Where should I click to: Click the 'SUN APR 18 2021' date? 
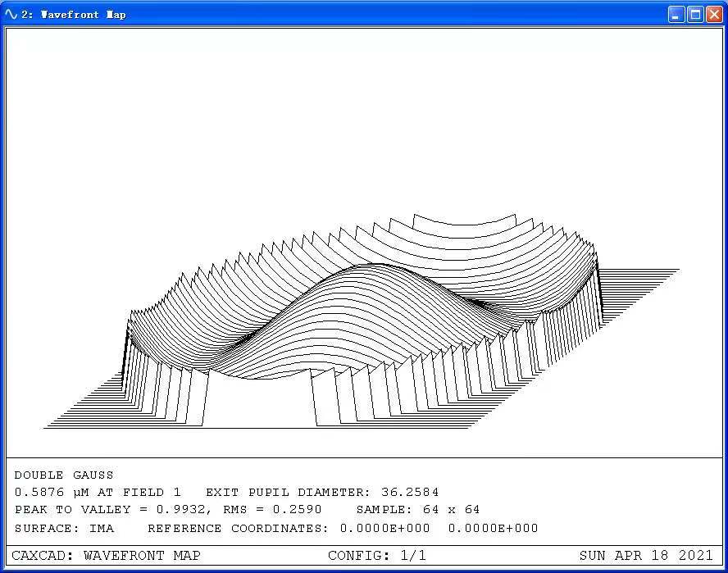click(646, 555)
